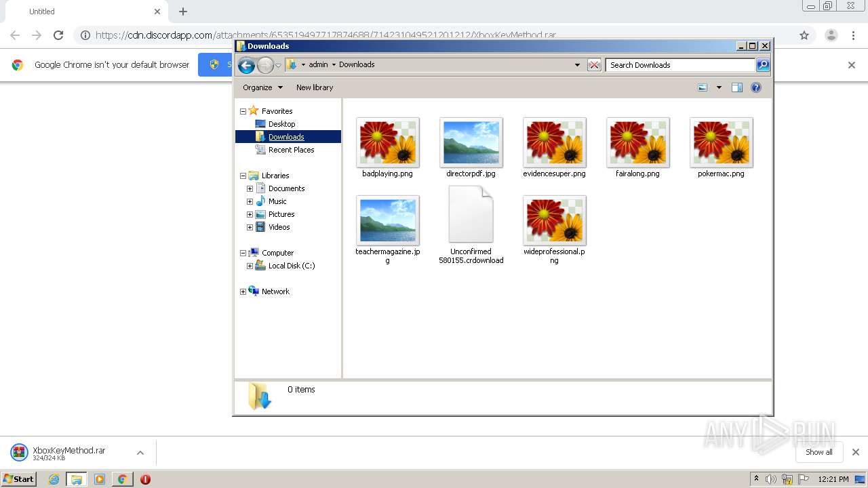The image size is (868, 488).
Task: Open the Organize menu
Action: [262, 87]
